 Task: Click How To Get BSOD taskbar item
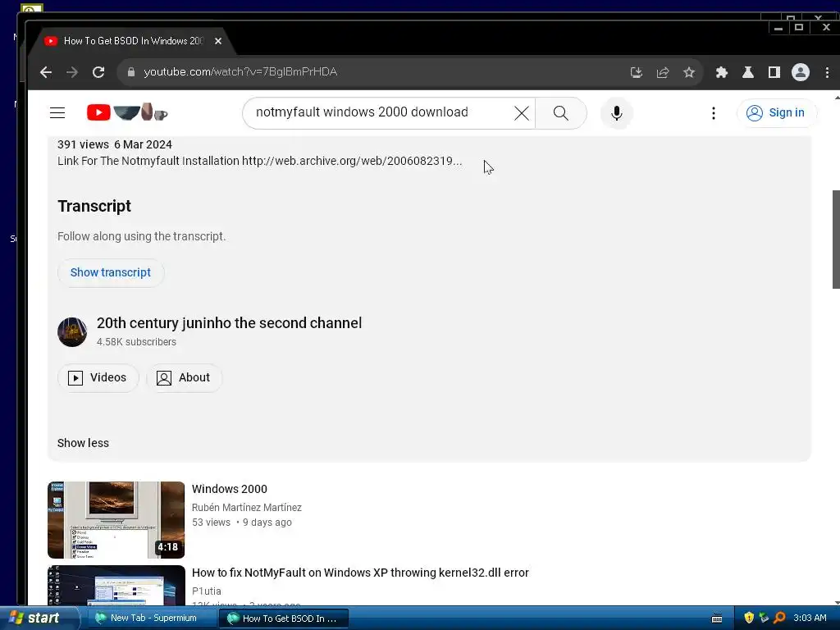pyautogui.click(x=284, y=619)
